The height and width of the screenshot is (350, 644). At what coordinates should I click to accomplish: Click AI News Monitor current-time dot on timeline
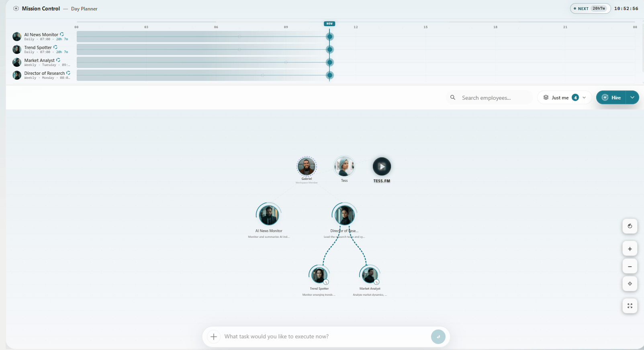[x=330, y=37]
